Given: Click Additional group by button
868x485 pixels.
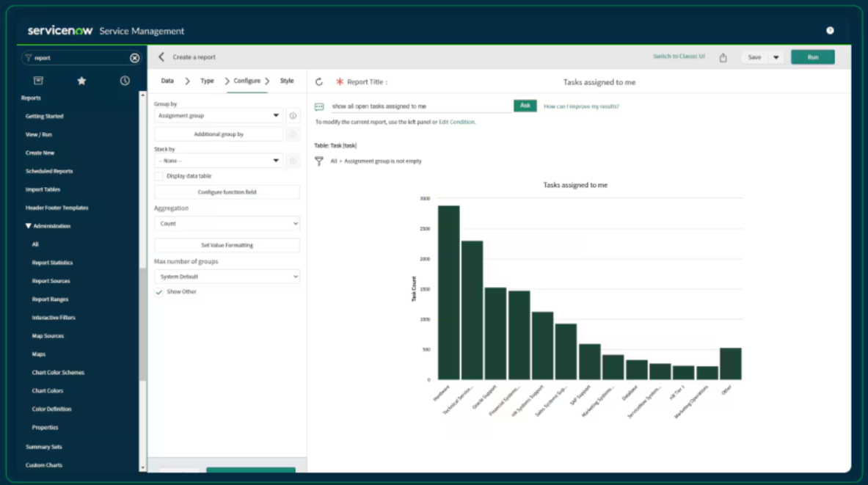Looking at the screenshot, I should (219, 134).
